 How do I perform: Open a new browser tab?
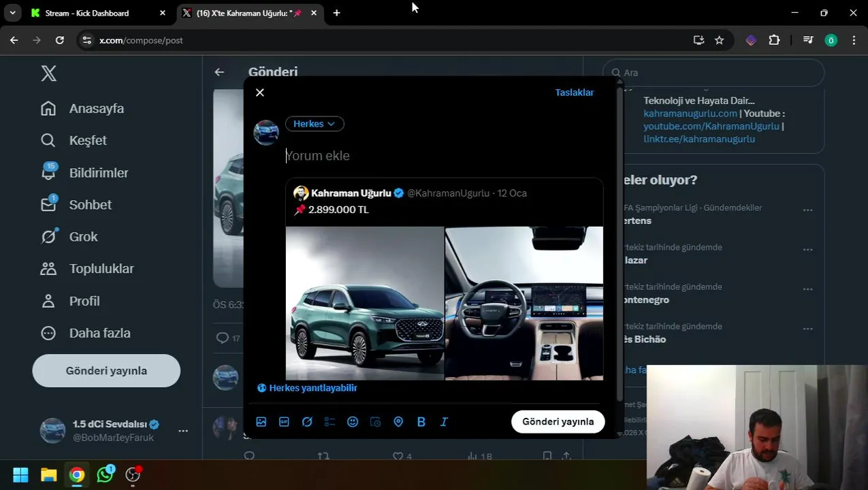point(336,13)
